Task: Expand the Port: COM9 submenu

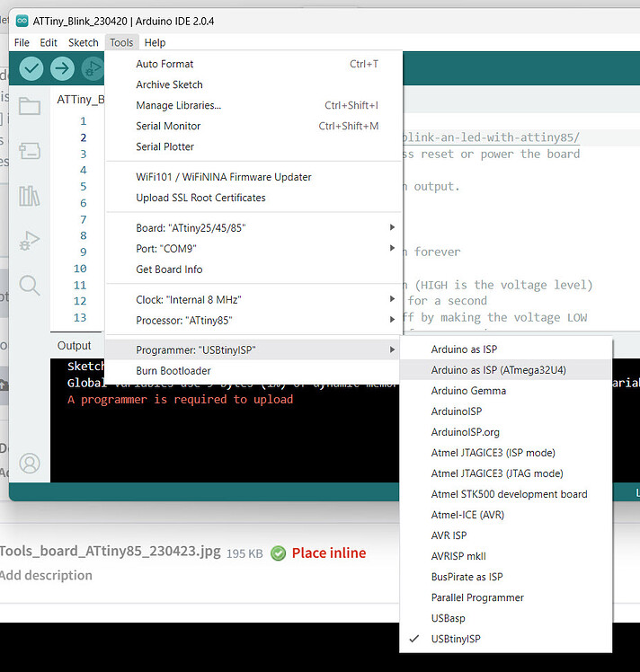Action: click(x=253, y=248)
